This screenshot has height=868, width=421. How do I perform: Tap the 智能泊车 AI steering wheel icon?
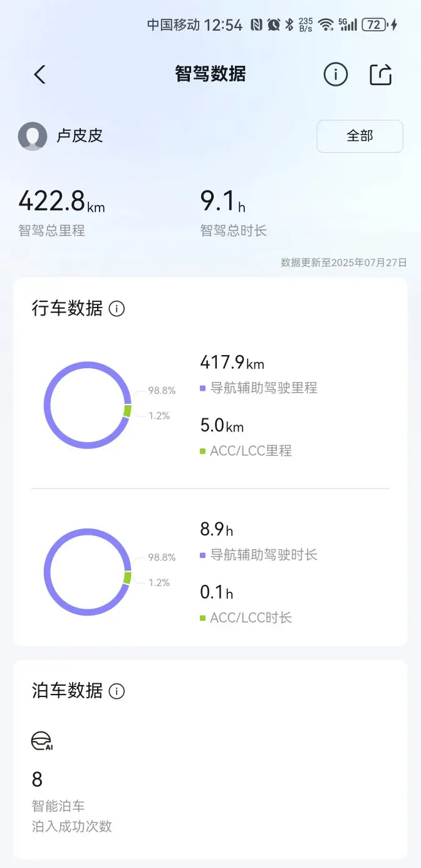pyautogui.click(x=42, y=741)
